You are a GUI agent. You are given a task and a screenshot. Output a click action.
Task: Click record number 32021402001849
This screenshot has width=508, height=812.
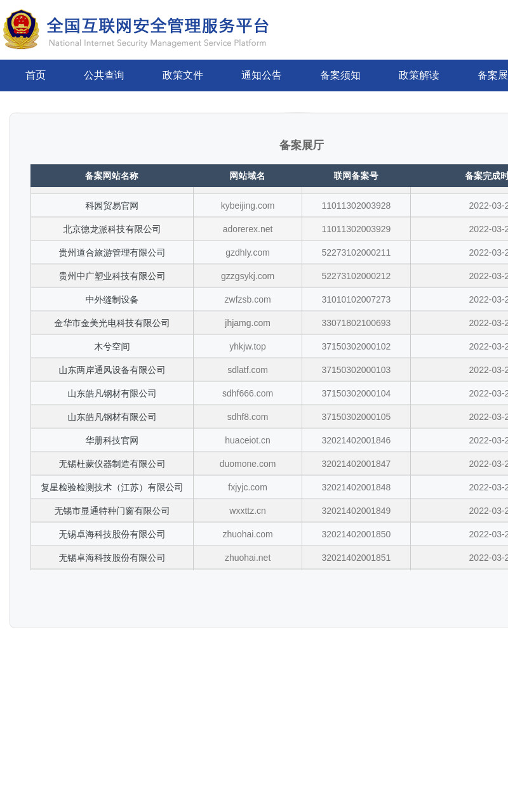pos(356,511)
